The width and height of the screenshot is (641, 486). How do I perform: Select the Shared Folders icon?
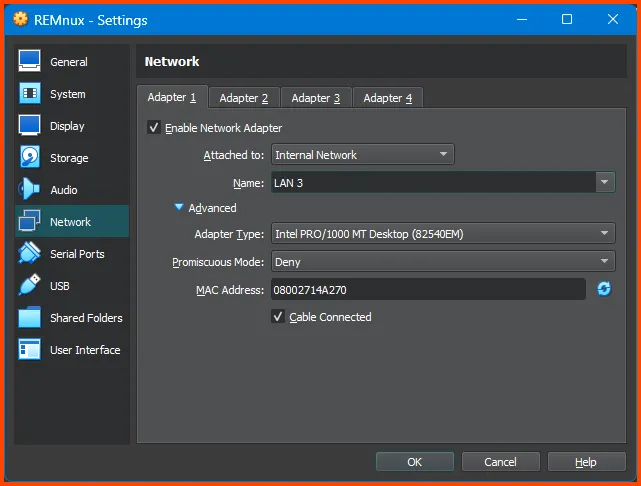click(29, 317)
